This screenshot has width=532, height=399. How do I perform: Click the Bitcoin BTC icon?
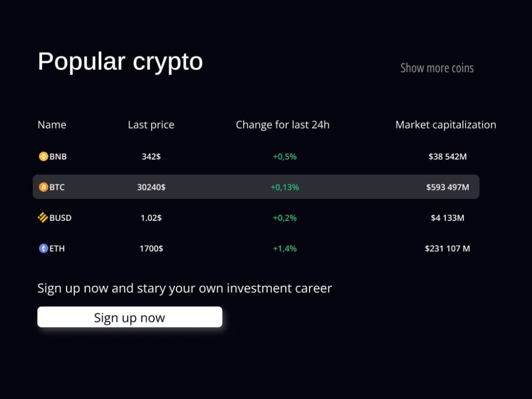[44, 187]
